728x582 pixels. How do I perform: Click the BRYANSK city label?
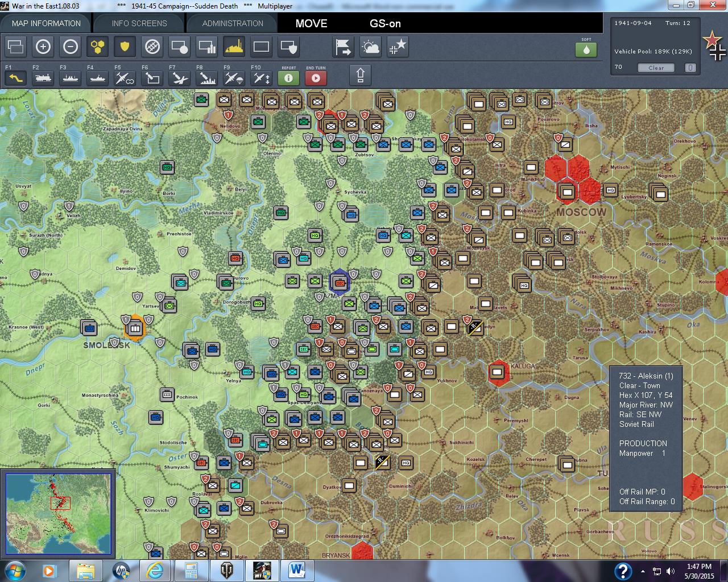pyautogui.click(x=336, y=555)
